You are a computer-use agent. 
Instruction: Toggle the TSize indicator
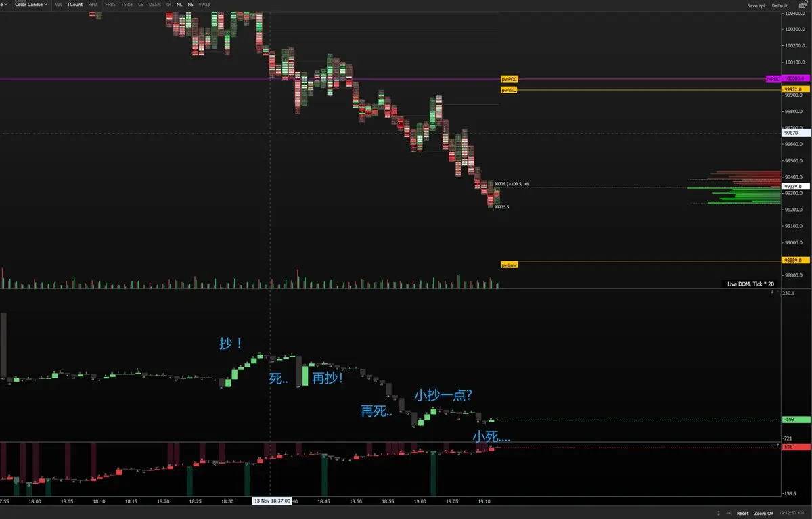pos(127,4)
